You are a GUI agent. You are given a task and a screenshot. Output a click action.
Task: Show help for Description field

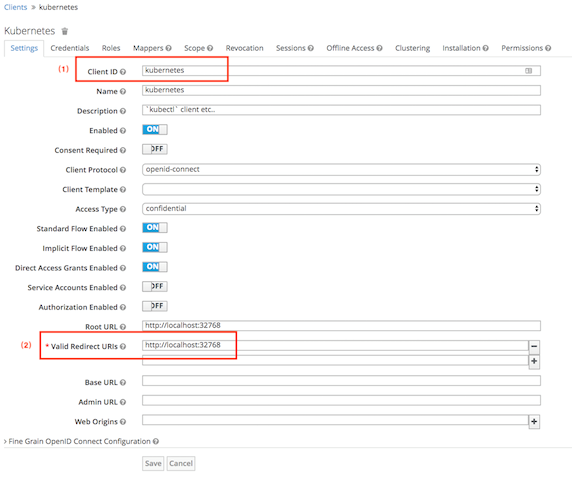point(123,111)
